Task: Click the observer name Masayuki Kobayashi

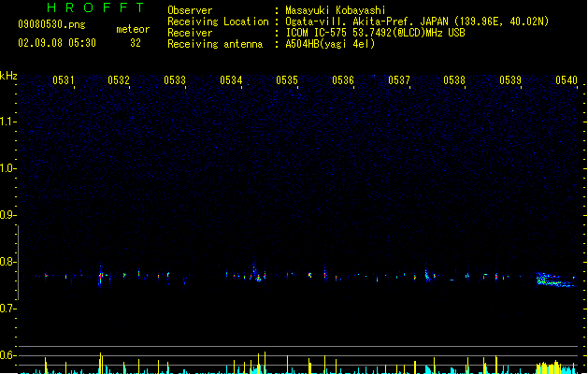Action: click(336, 10)
